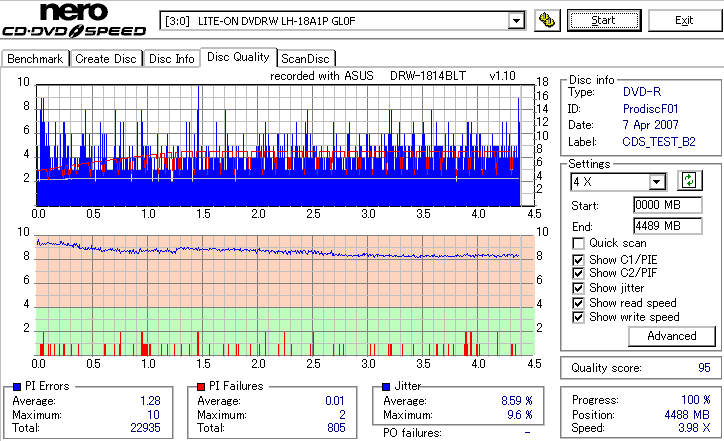Open the Create Disc tab
The height and width of the screenshot is (441, 724).
click(x=106, y=59)
